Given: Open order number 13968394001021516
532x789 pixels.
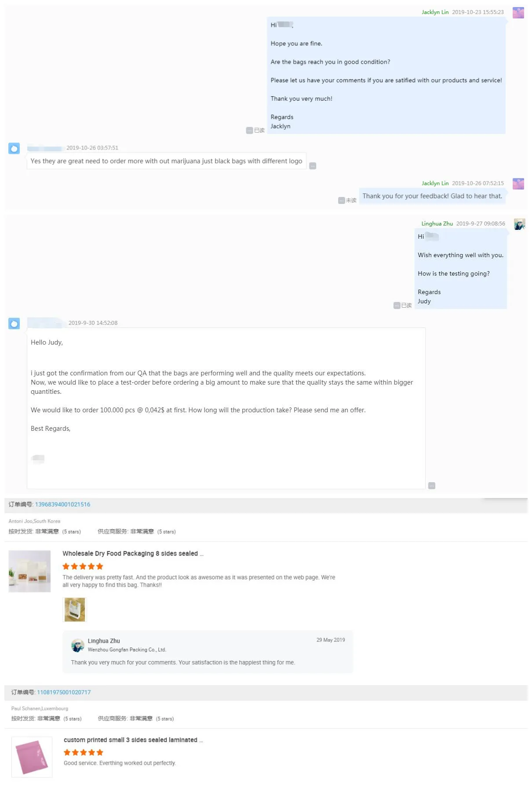Looking at the screenshot, I should click(x=62, y=505).
